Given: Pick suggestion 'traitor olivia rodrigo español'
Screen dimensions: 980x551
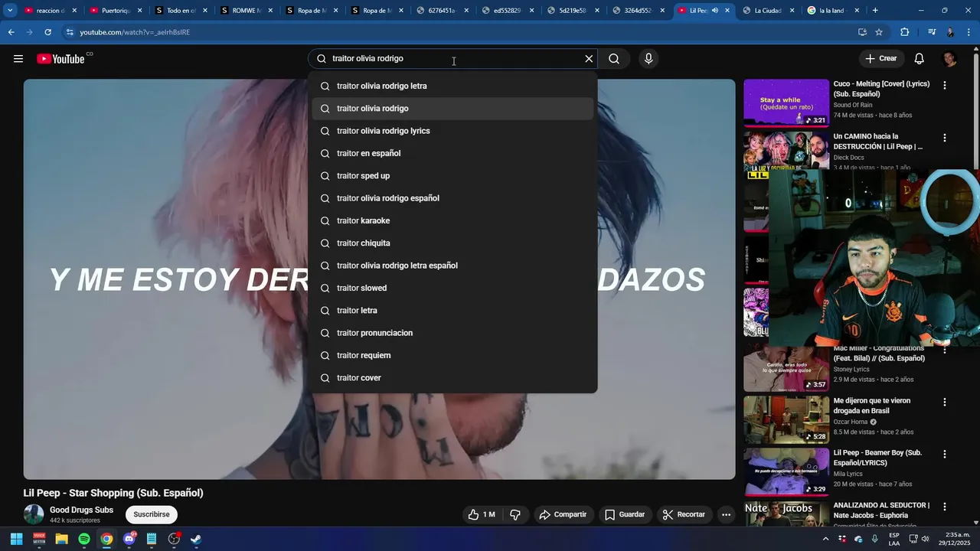Looking at the screenshot, I should 452,198.
